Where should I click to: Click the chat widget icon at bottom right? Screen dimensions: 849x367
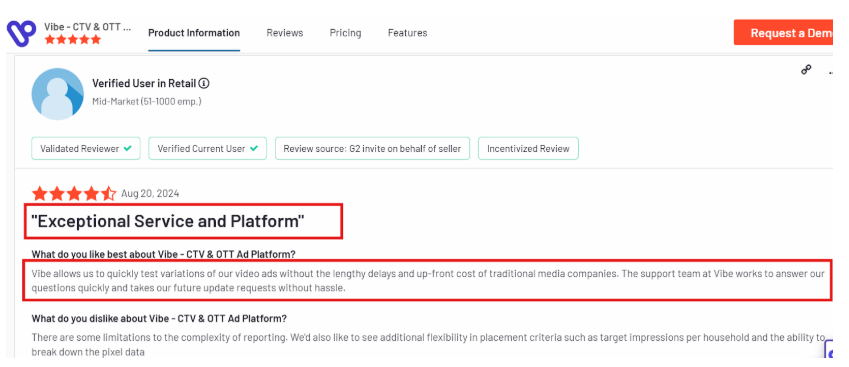pos(829,350)
